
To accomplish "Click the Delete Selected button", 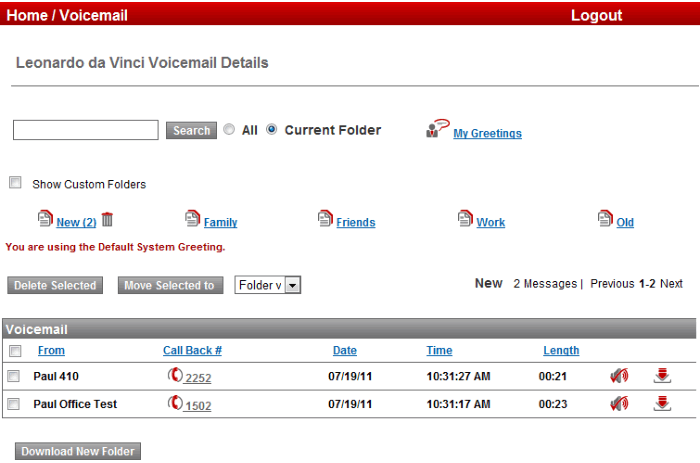I will [x=55, y=285].
